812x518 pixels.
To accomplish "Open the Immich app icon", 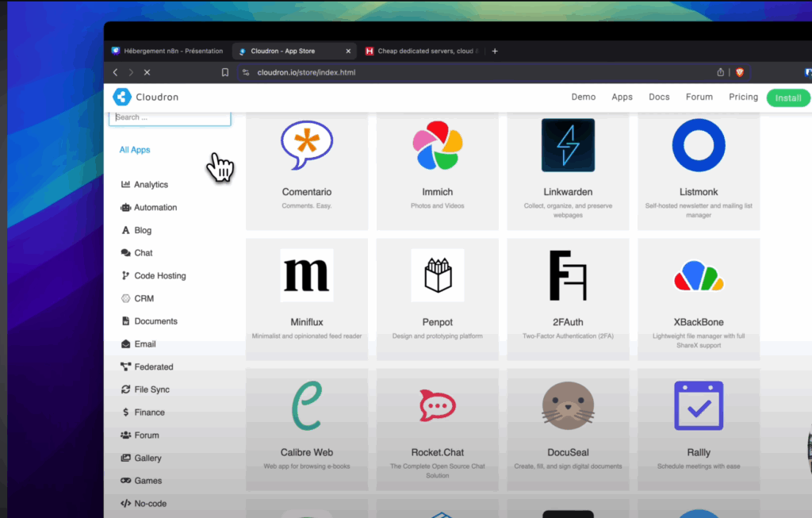I will [x=437, y=146].
